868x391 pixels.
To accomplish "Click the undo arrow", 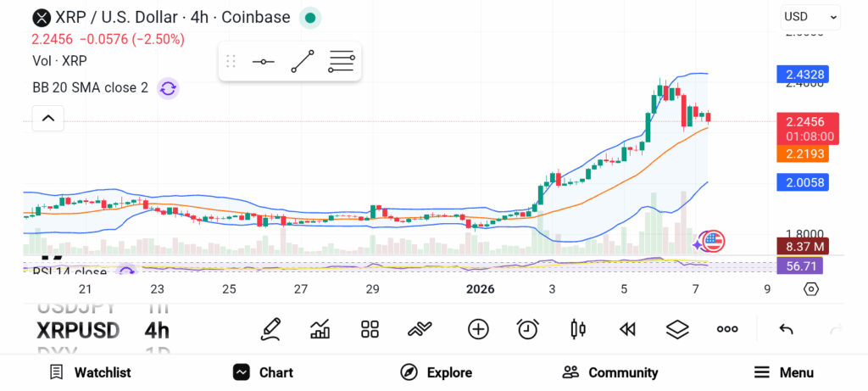I will (786, 329).
